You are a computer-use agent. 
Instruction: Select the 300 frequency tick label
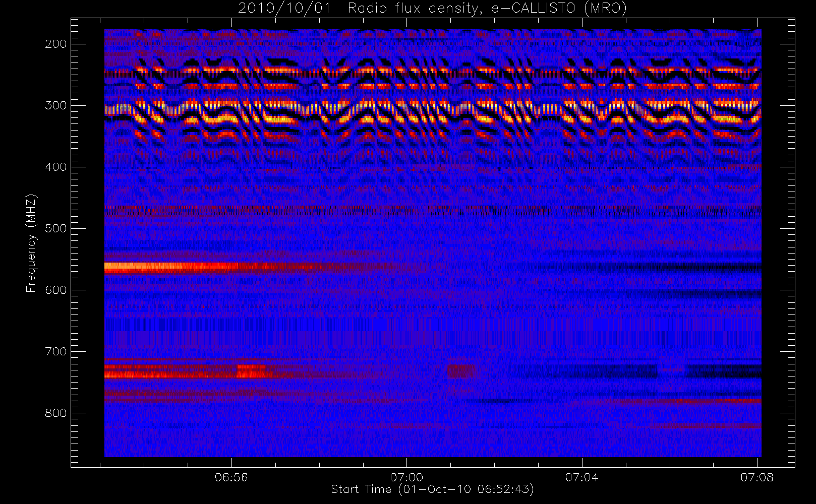point(56,105)
